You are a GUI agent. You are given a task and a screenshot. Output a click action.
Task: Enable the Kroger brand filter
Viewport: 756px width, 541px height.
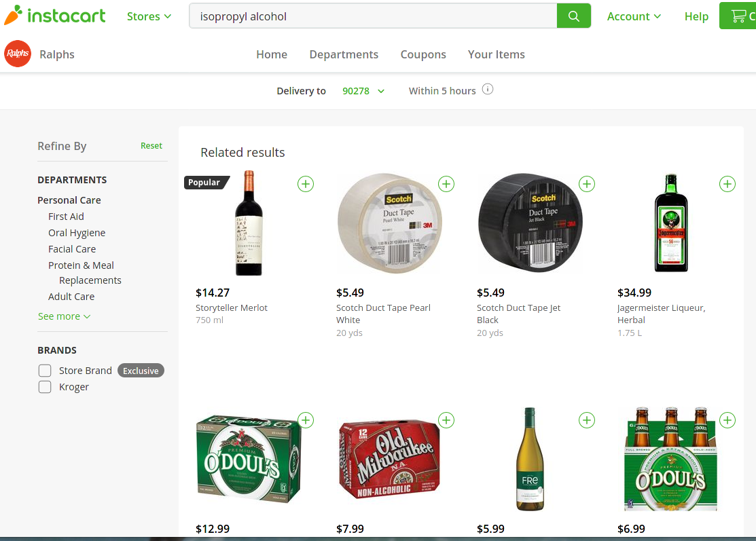coord(45,387)
